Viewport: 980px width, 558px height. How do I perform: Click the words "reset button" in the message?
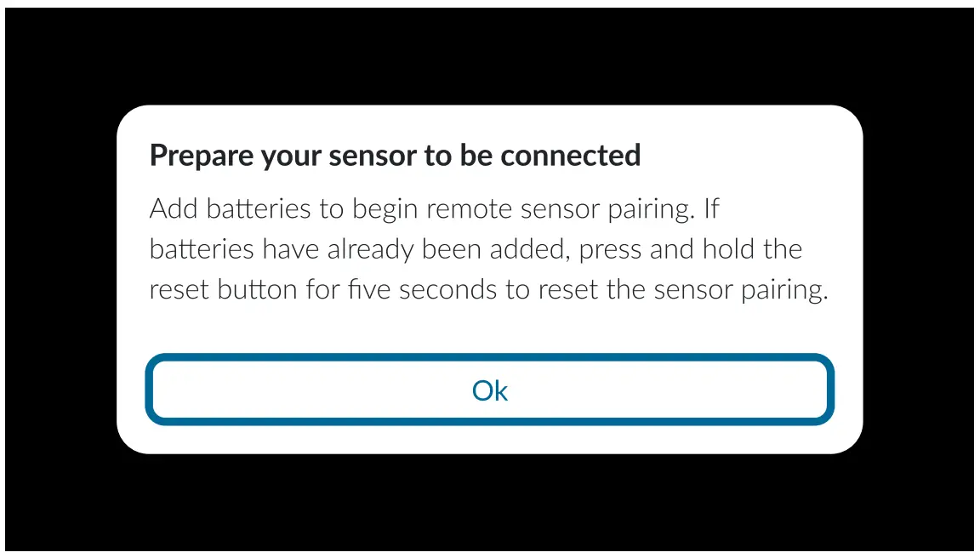[x=225, y=290]
